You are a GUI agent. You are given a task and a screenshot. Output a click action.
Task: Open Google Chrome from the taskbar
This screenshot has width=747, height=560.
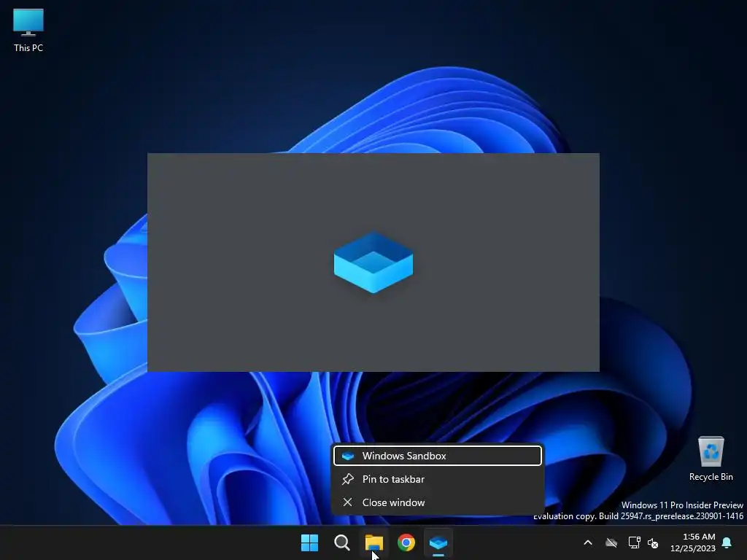click(x=406, y=542)
